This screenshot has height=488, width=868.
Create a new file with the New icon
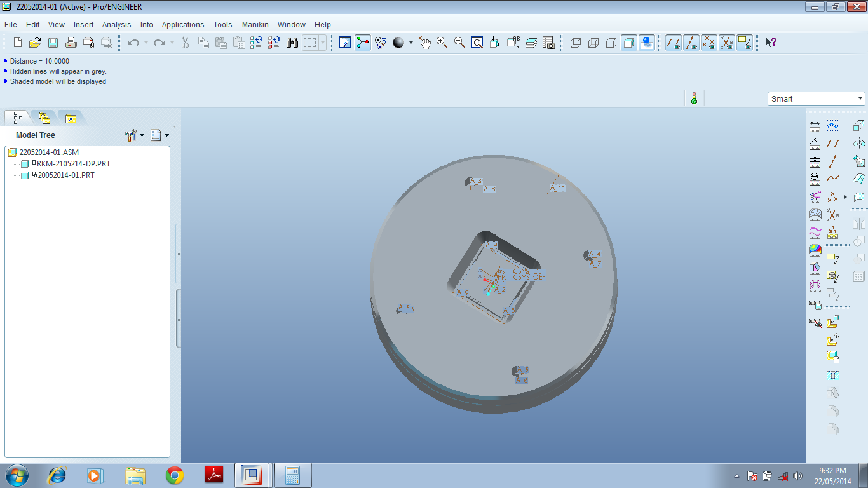(x=18, y=43)
